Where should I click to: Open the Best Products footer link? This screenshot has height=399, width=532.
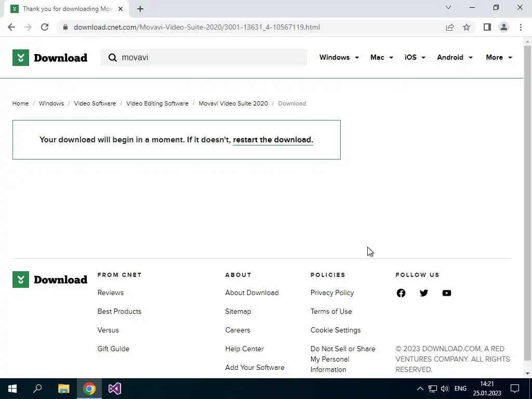[x=119, y=312]
